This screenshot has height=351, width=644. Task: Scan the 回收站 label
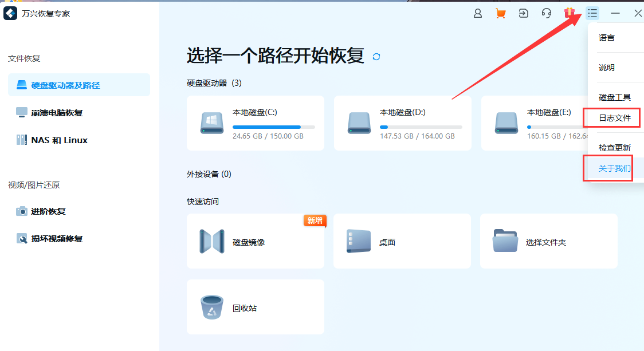(x=245, y=308)
